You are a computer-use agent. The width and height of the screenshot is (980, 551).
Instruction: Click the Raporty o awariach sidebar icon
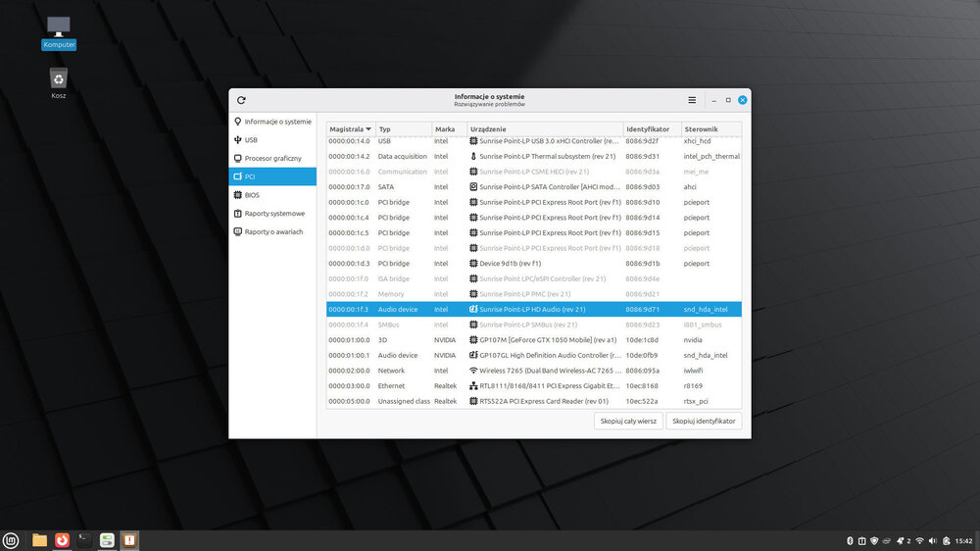[x=237, y=231]
